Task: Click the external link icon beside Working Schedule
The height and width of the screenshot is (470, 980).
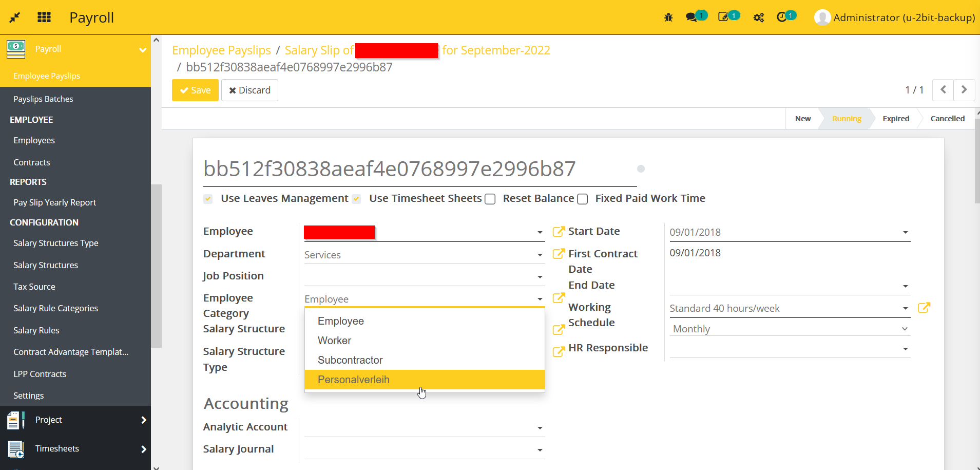Action: click(x=925, y=307)
